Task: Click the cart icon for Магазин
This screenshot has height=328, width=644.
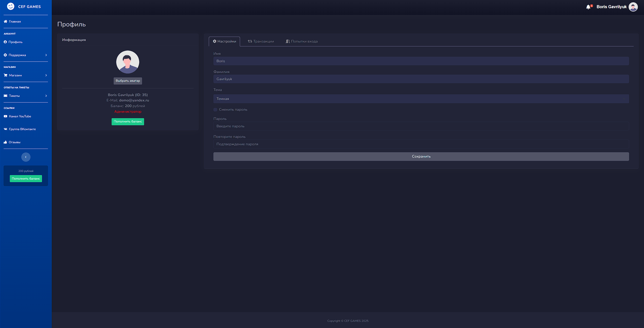Action: click(x=5, y=75)
